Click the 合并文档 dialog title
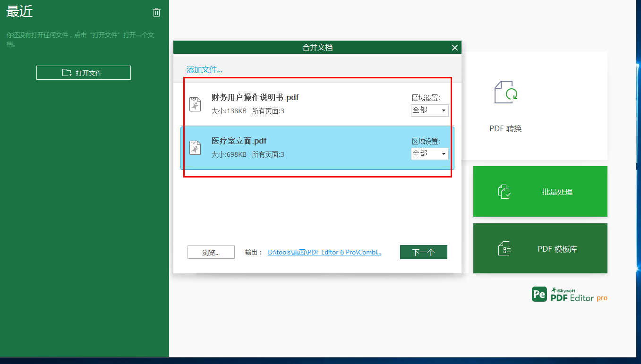This screenshot has height=364, width=641. tap(317, 47)
